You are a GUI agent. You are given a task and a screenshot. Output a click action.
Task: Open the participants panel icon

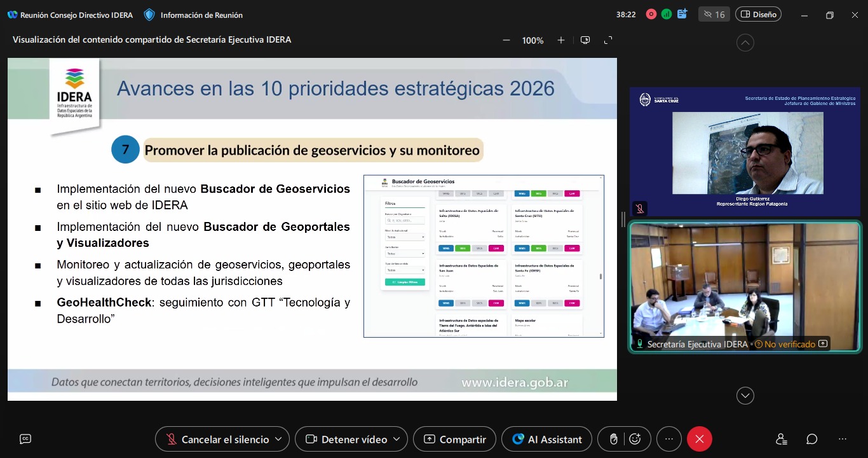click(782, 439)
